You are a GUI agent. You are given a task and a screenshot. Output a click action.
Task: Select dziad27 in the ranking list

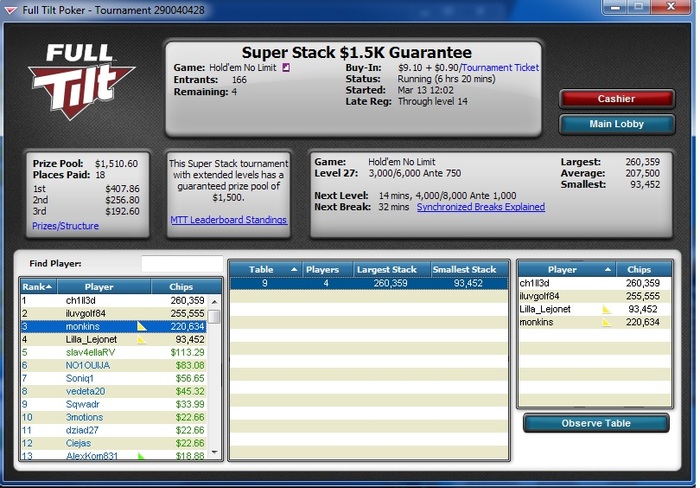click(114, 430)
